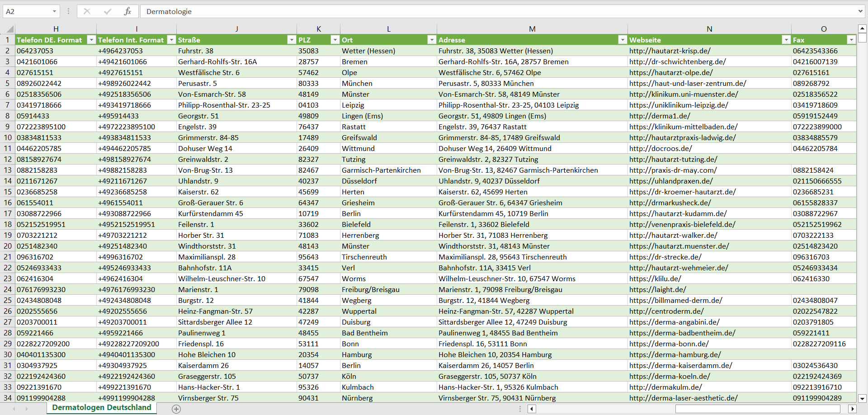Open filter dropdown for Telefon Int. Format
The width and height of the screenshot is (868, 415).
[171, 40]
